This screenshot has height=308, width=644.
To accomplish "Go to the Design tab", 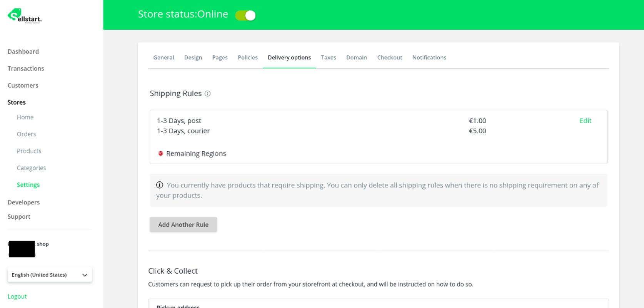I will [193, 57].
